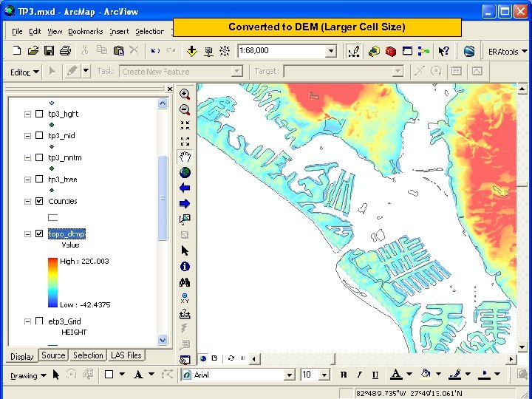This screenshot has height=399, width=532.
Task: Switch to the Source tab
Action: pyautogui.click(x=53, y=355)
